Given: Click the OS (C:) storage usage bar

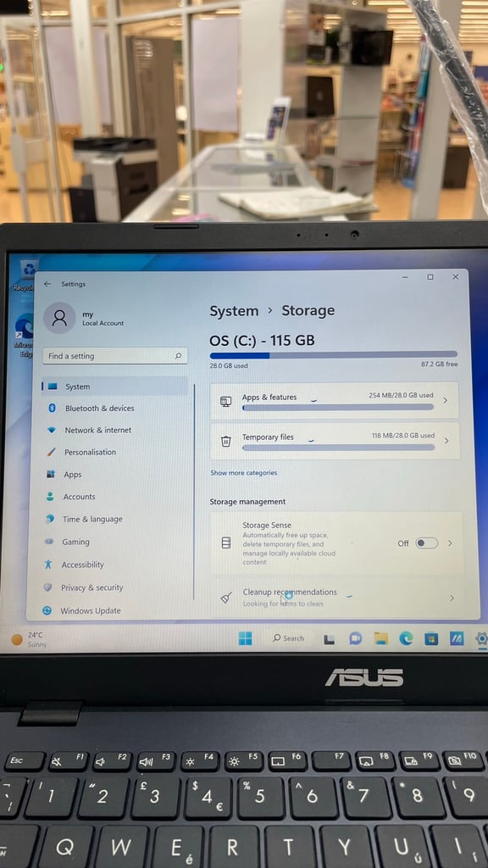Looking at the screenshot, I should pyautogui.click(x=334, y=355).
